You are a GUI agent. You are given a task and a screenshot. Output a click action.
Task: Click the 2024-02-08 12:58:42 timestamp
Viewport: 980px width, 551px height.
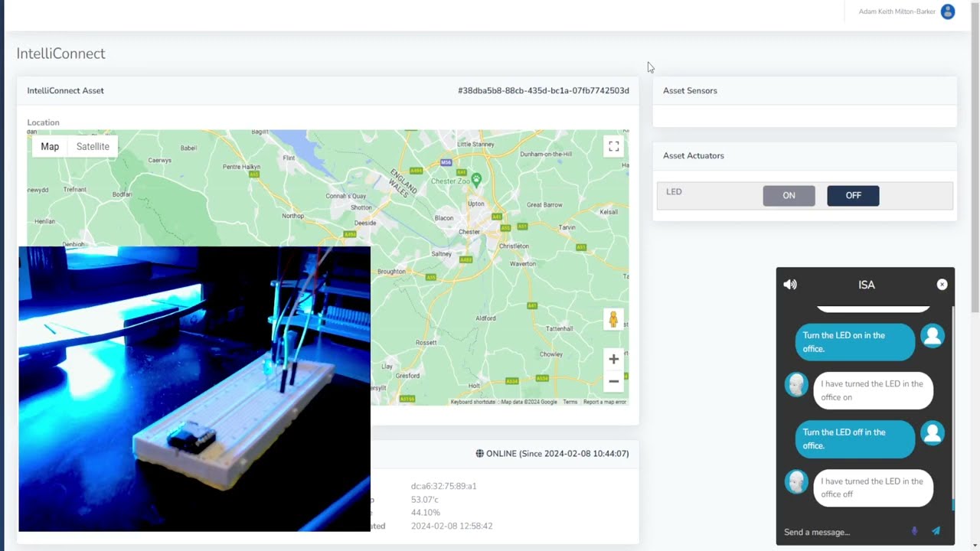click(x=452, y=527)
